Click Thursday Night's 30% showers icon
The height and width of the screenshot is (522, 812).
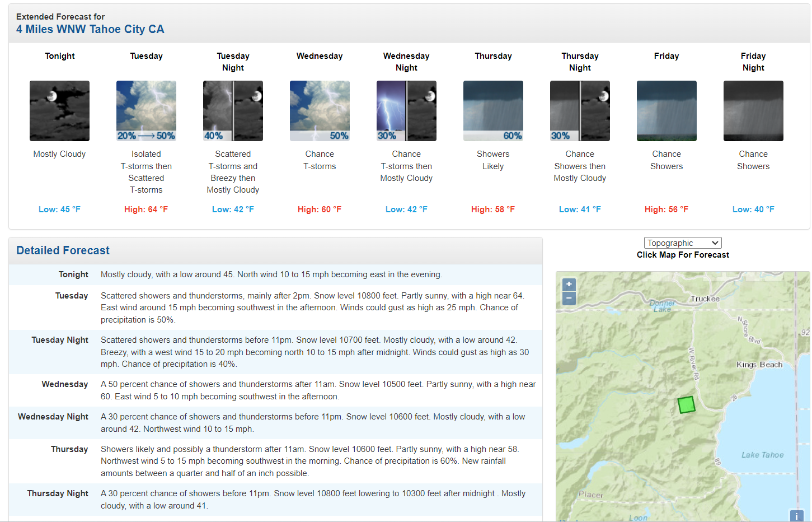(x=580, y=111)
